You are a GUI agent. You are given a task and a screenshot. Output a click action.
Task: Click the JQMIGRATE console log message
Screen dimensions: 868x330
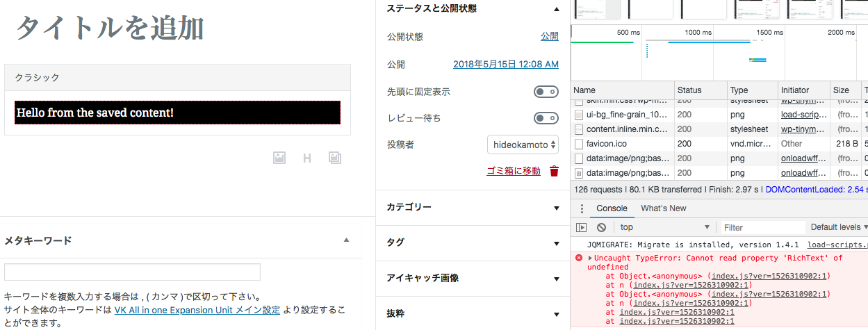694,245
